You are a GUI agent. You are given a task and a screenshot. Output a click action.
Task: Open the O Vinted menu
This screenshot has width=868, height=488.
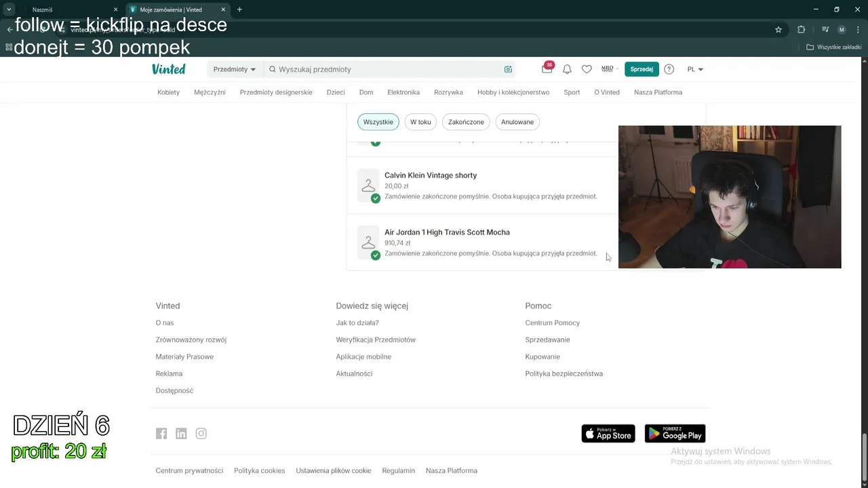607,92
